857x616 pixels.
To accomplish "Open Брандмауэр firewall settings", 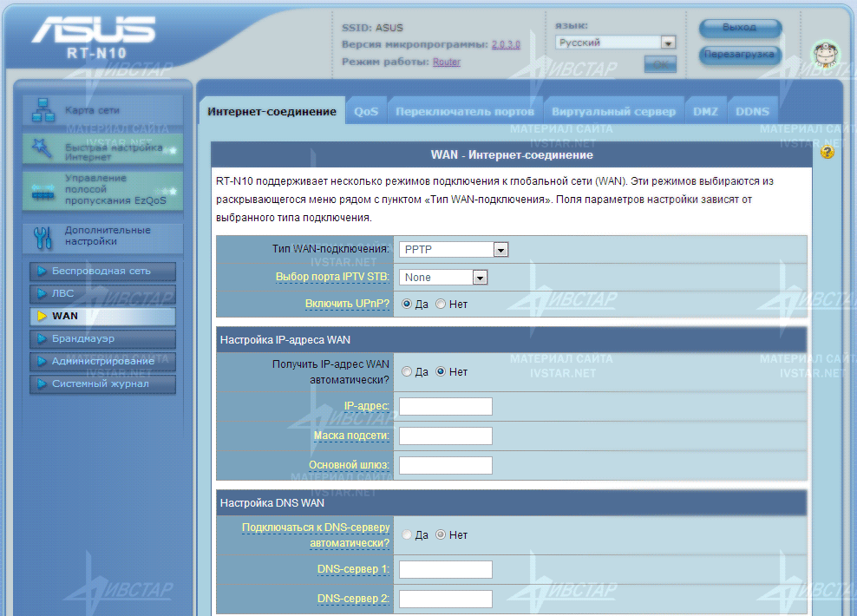I will 102,339.
